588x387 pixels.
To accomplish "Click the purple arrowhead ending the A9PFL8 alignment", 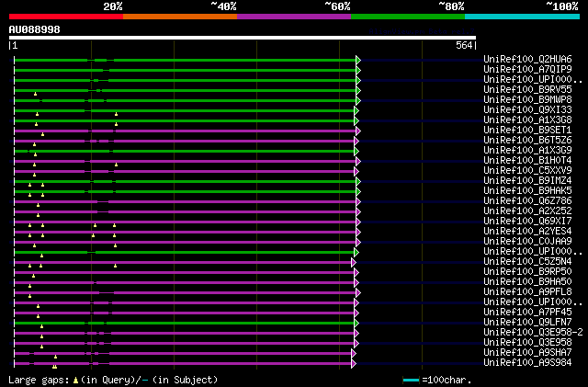I will (358, 293).
